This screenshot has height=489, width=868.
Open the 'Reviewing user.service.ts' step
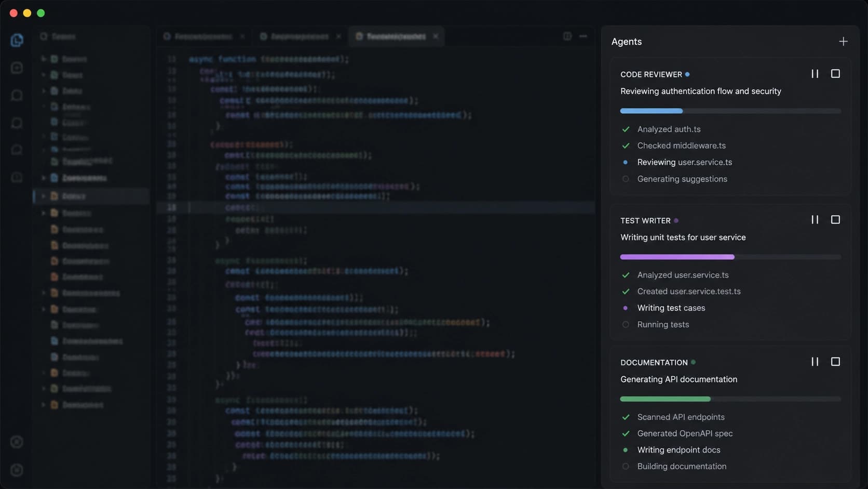pyautogui.click(x=684, y=162)
